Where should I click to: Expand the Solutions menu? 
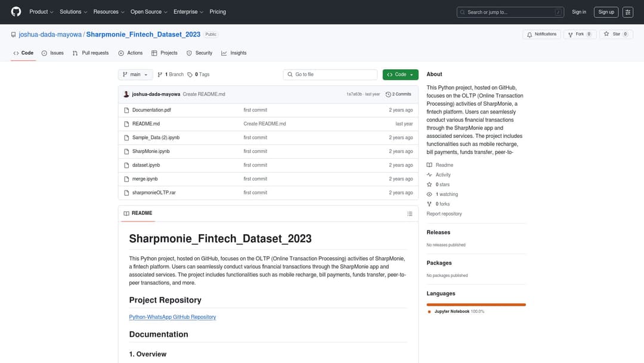pos(73,12)
